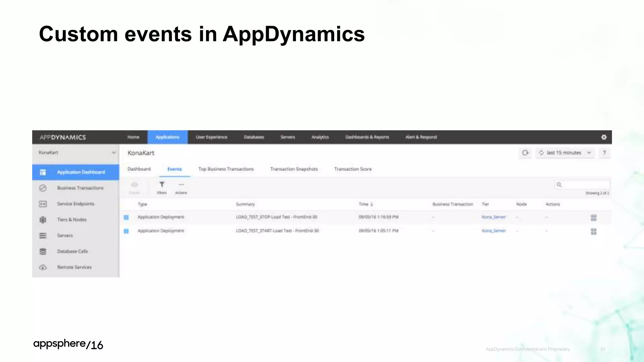
Task: Click the search magnifier icon
Action: (559, 185)
